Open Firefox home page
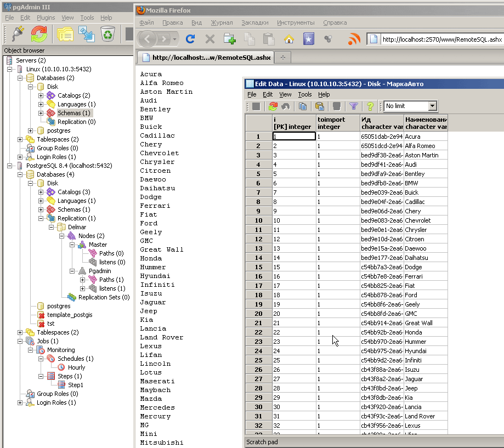 click(288, 39)
